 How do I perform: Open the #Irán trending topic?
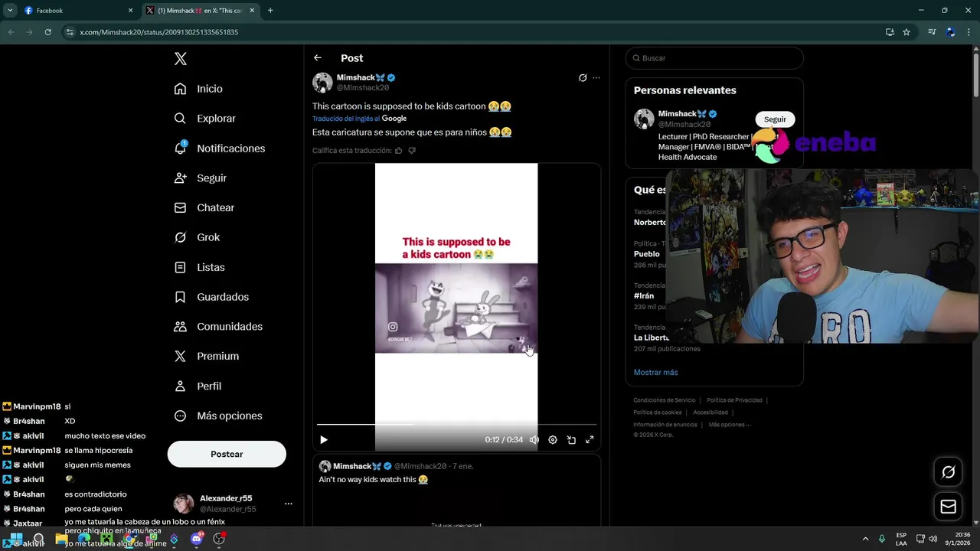pos(644,295)
